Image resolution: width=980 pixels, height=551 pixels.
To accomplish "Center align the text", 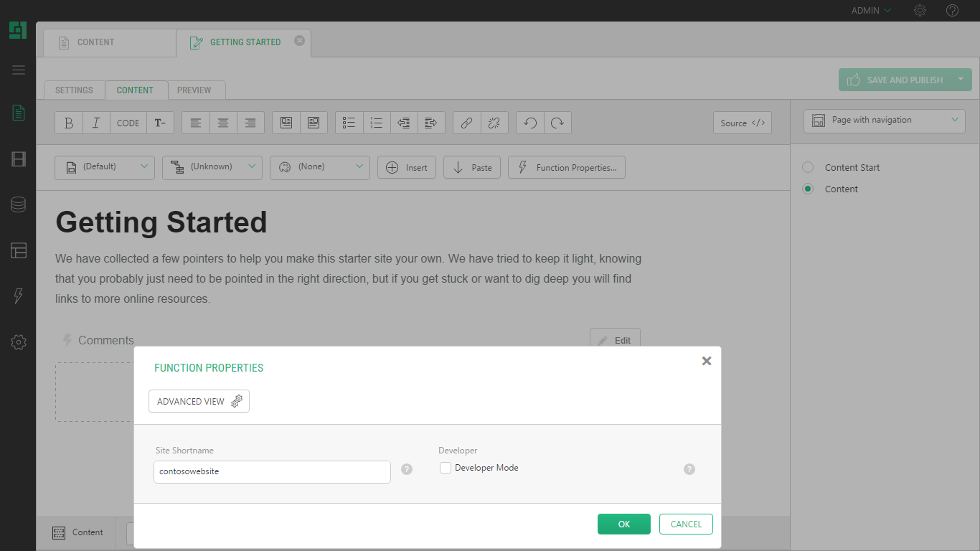I will pos(223,123).
